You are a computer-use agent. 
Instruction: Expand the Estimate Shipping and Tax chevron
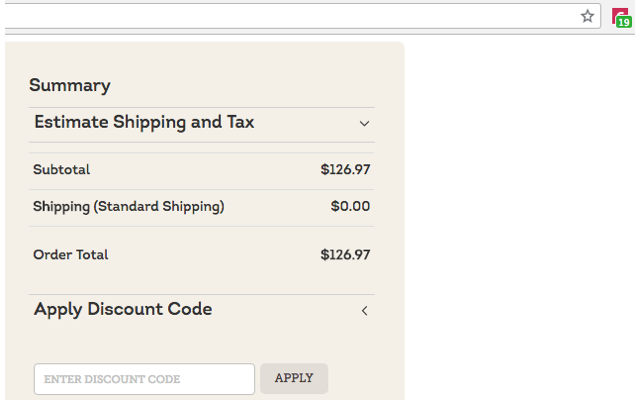364,124
